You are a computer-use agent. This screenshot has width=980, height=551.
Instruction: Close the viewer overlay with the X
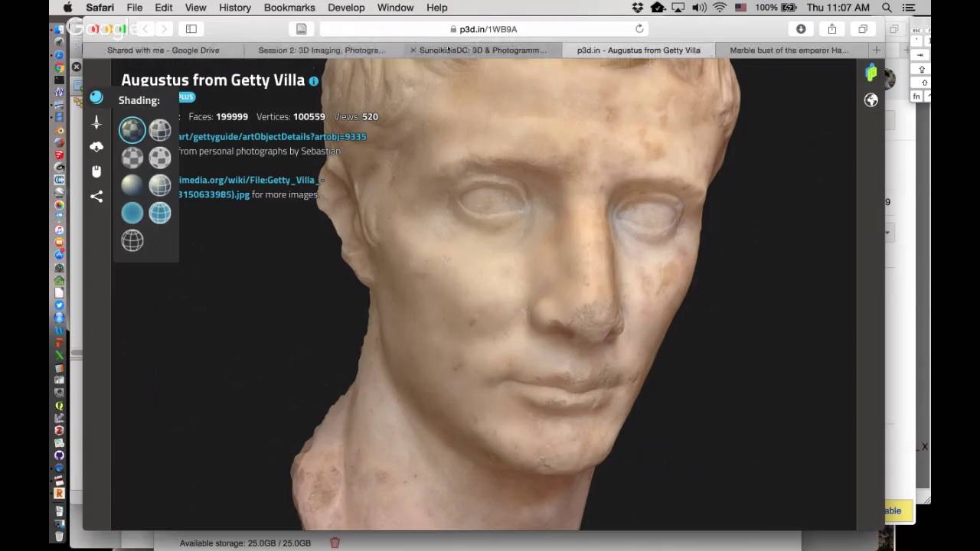pyautogui.click(x=77, y=67)
